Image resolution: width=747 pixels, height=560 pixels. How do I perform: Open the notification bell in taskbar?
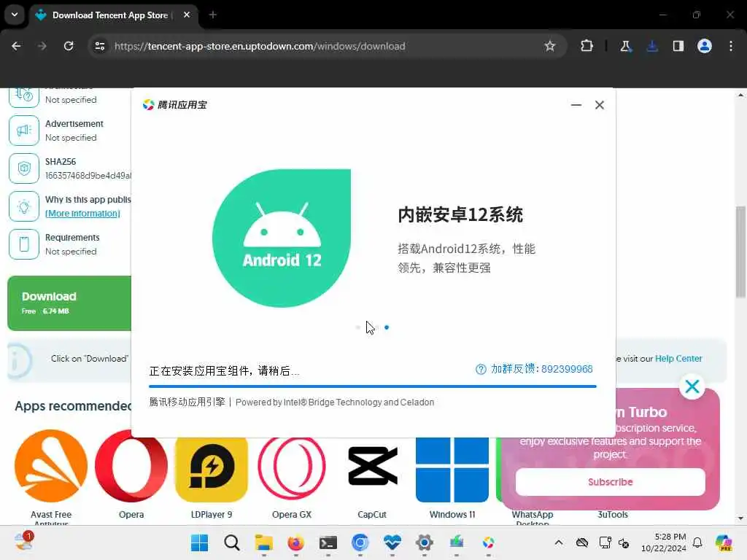697,542
